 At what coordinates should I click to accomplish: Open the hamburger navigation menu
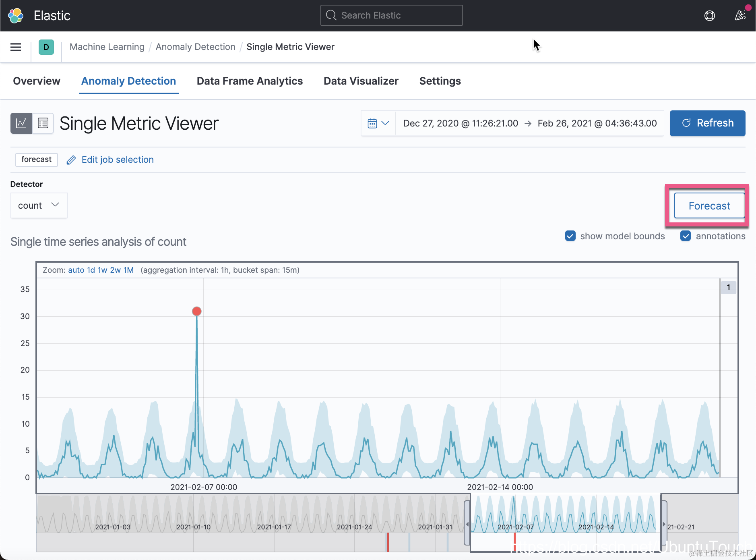point(16,47)
